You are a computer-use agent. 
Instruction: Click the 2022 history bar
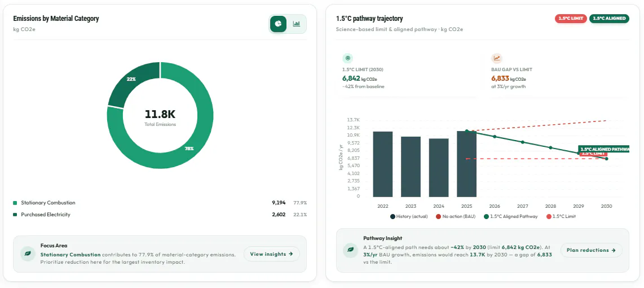click(383, 164)
